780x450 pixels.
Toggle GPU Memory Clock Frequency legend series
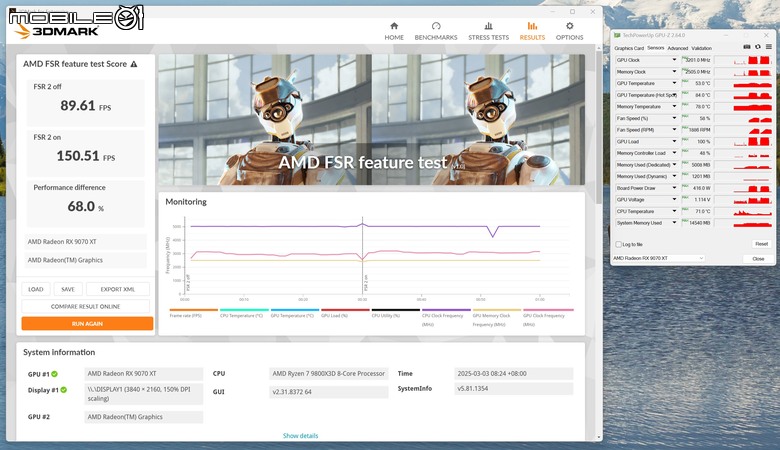[x=497, y=317]
